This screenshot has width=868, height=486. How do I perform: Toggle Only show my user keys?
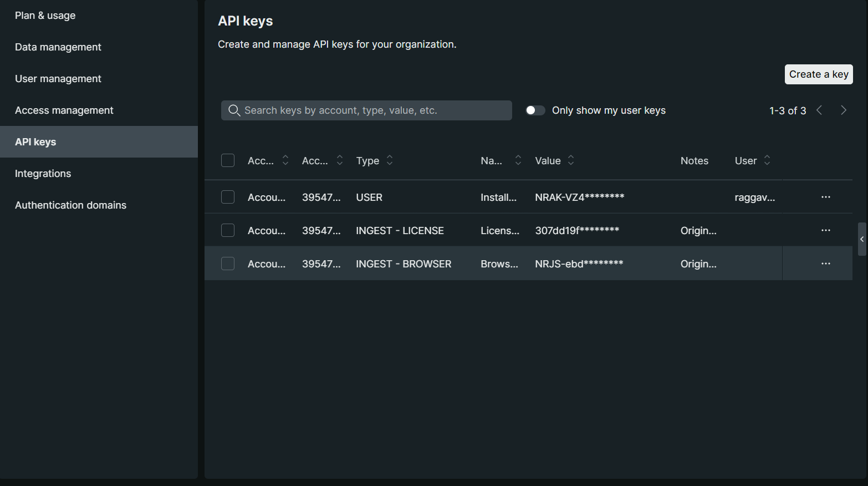tap(535, 110)
